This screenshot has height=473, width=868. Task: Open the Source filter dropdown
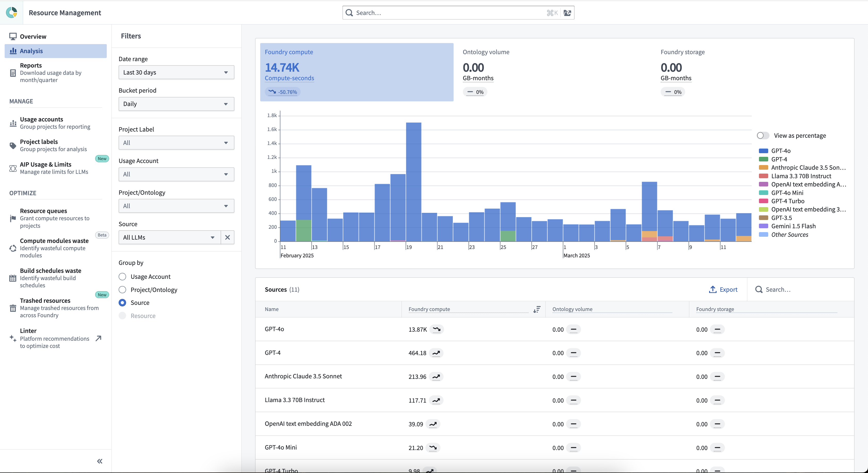[168, 238]
